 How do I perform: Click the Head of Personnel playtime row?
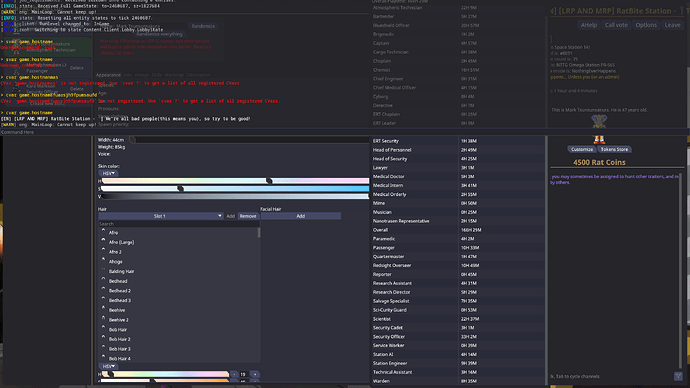coord(458,150)
